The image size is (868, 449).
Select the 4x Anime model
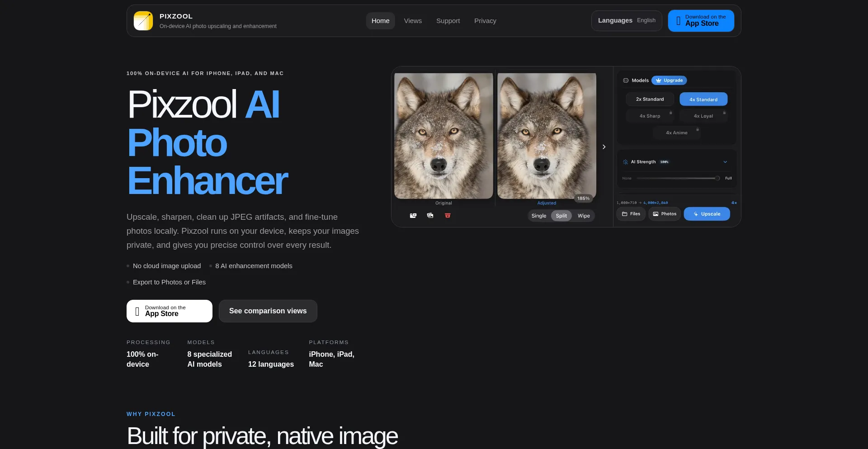(676, 132)
